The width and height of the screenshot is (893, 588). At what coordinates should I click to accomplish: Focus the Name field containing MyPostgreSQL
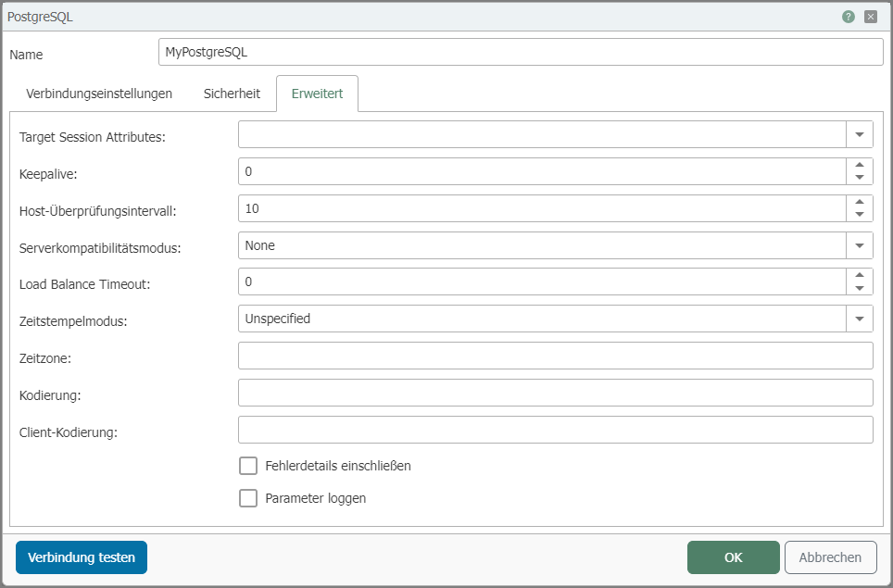point(521,53)
